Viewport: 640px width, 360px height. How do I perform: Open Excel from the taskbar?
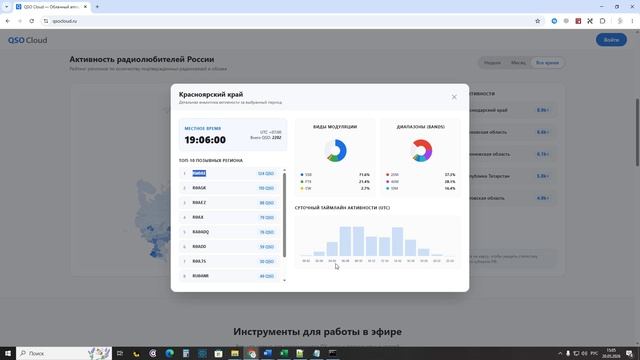click(x=284, y=353)
